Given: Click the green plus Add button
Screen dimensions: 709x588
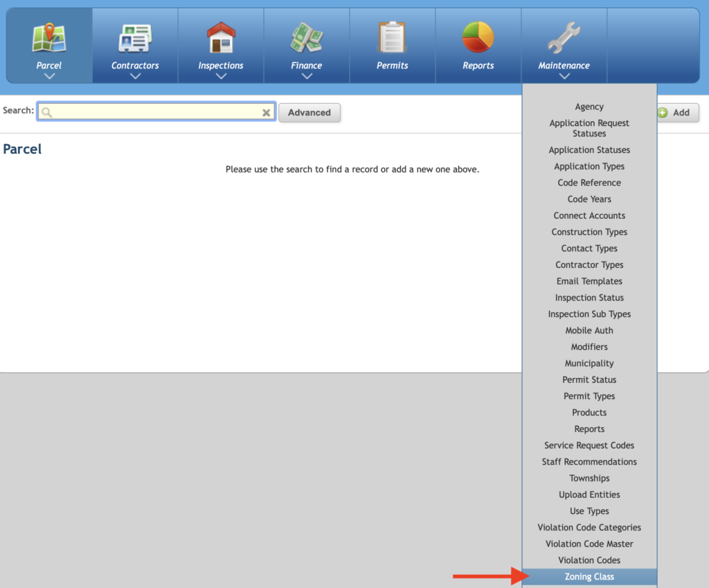Looking at the screenshot, I should pos(677,113).
